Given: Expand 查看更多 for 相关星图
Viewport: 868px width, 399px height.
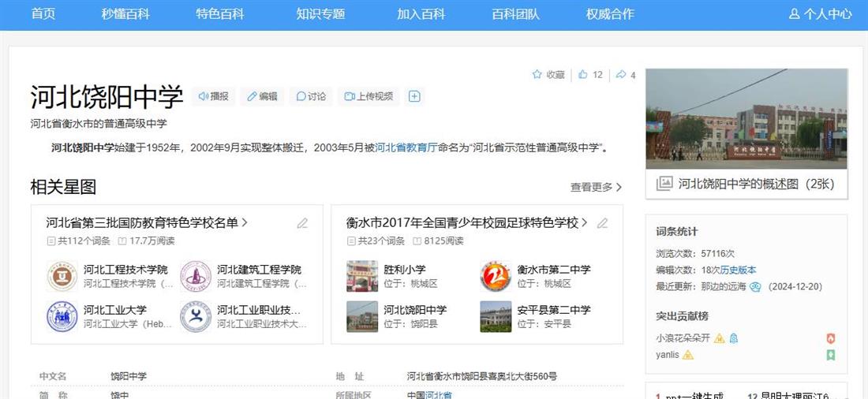Looking at the screenshot, I should pos(597,187).
